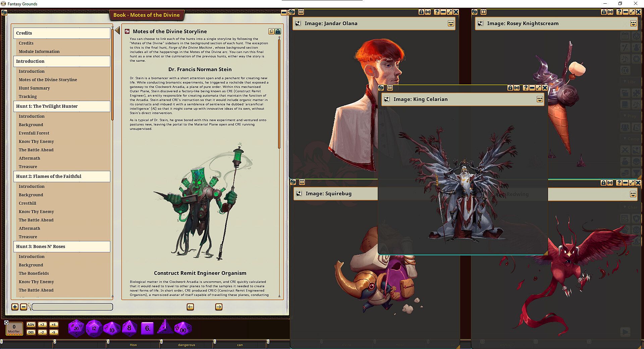This screenshot has height=349, width=644.
Task: Click the link icon beside Motes of the Divine Storyline title
Action: [127, 31]
